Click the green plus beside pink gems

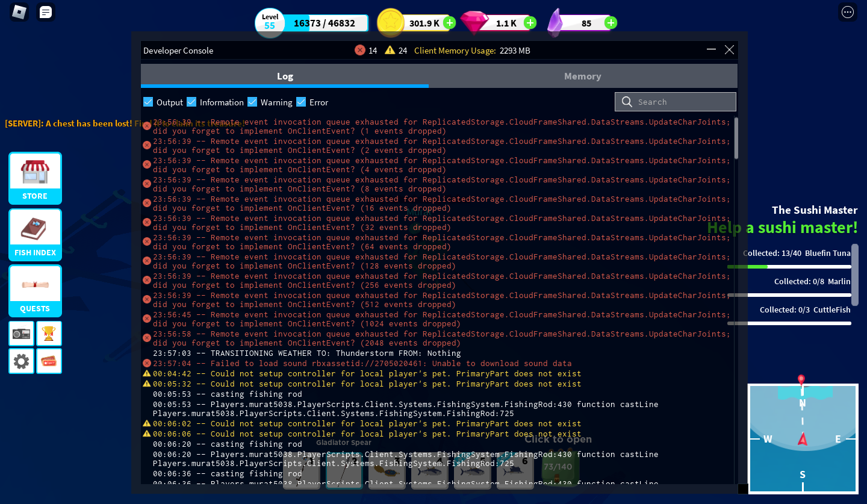530,23
